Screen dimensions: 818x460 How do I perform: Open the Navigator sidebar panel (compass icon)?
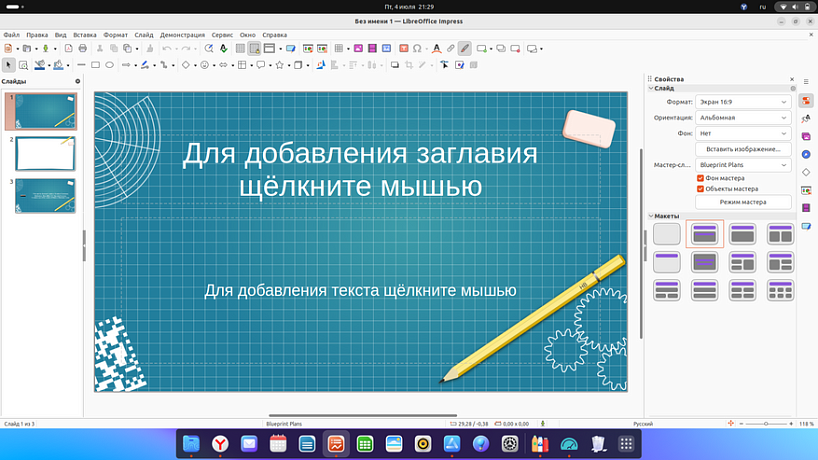806,153
